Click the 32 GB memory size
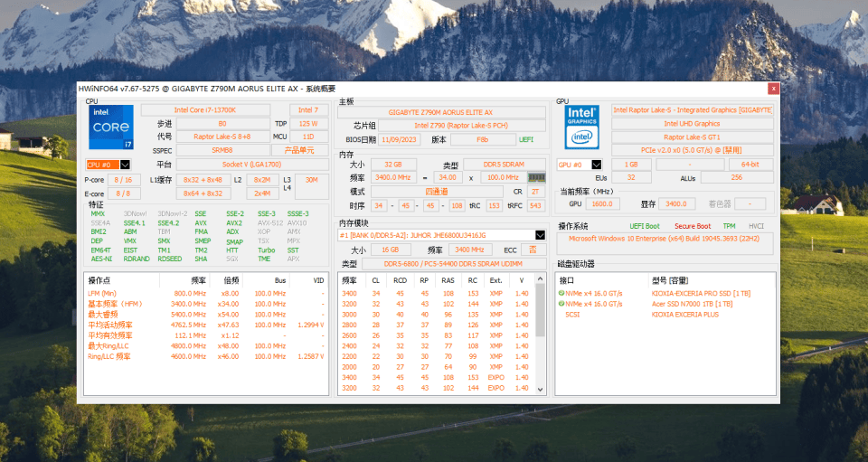 pos(393,165)
